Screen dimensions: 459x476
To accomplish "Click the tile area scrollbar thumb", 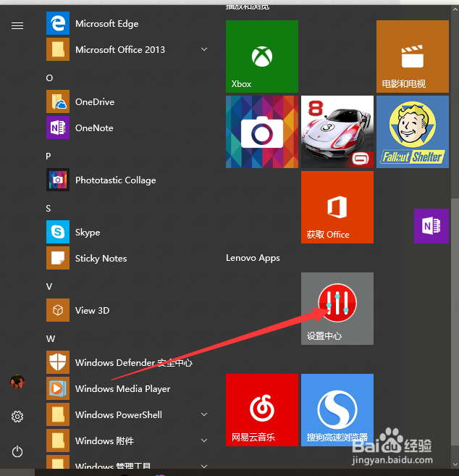I will (x=455, y=321).
